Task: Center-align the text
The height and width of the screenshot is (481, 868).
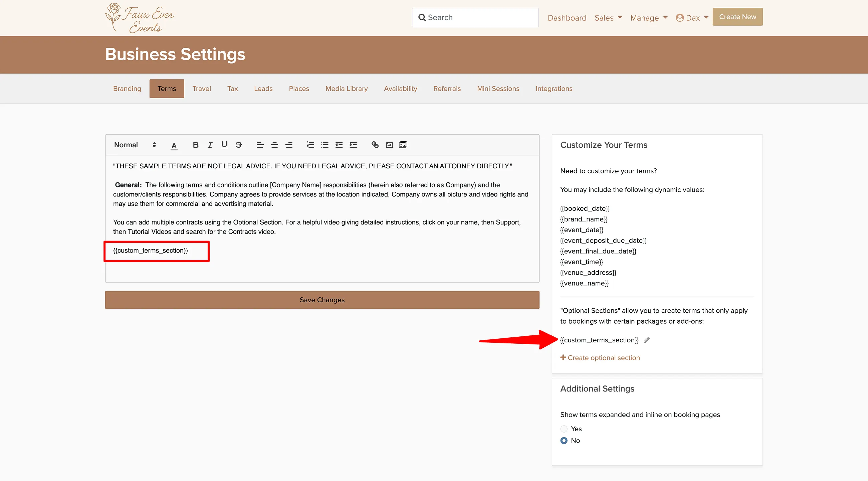Action: coord(275,145)
